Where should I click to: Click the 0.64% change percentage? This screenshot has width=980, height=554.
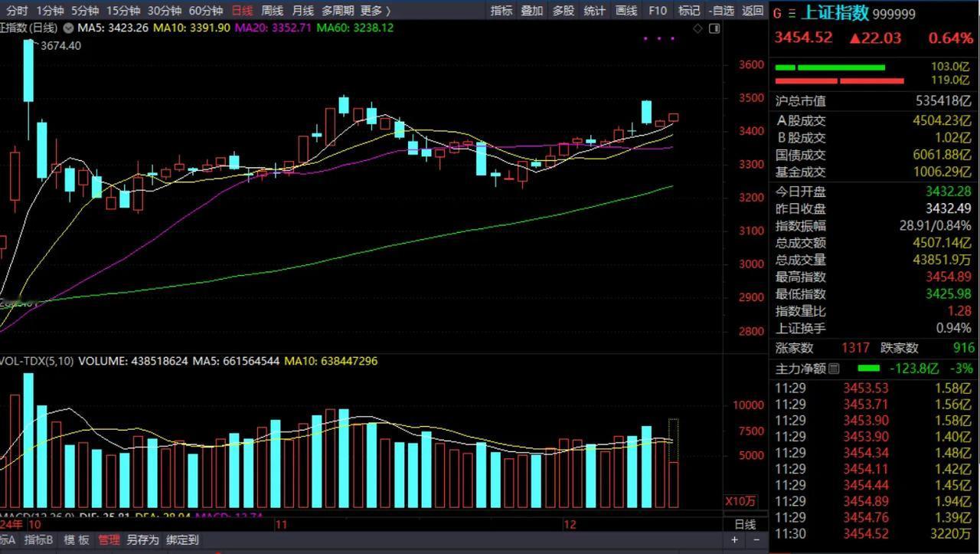(x=951, y=38)
